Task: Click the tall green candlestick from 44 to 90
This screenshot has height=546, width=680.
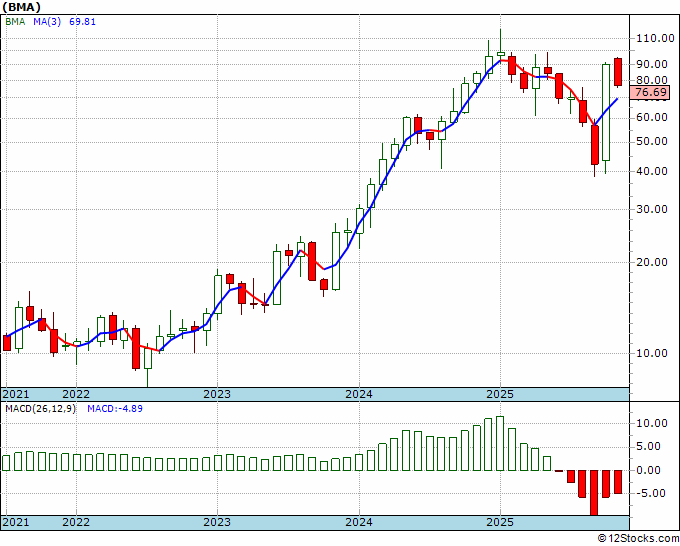Action: (x=606, y=112)
